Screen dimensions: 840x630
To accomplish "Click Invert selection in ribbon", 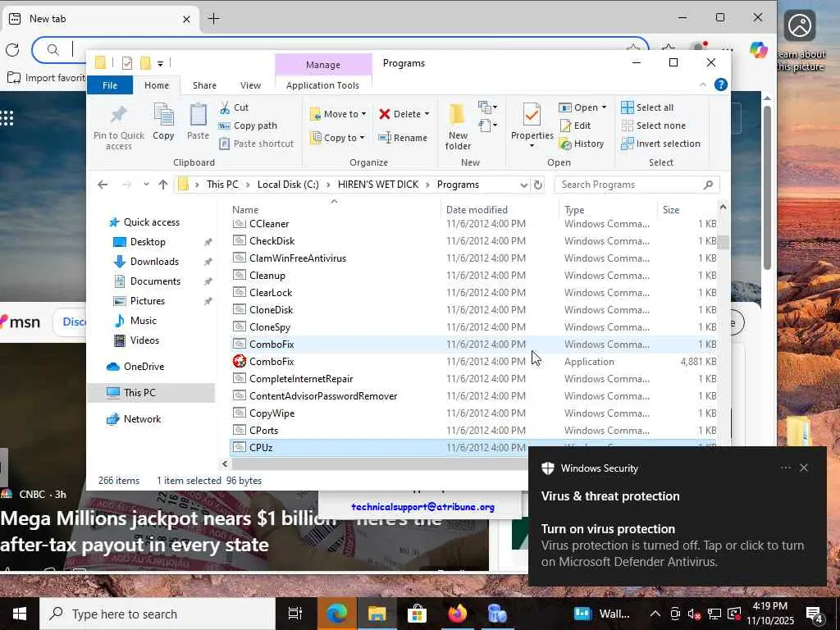I will 660,144.
